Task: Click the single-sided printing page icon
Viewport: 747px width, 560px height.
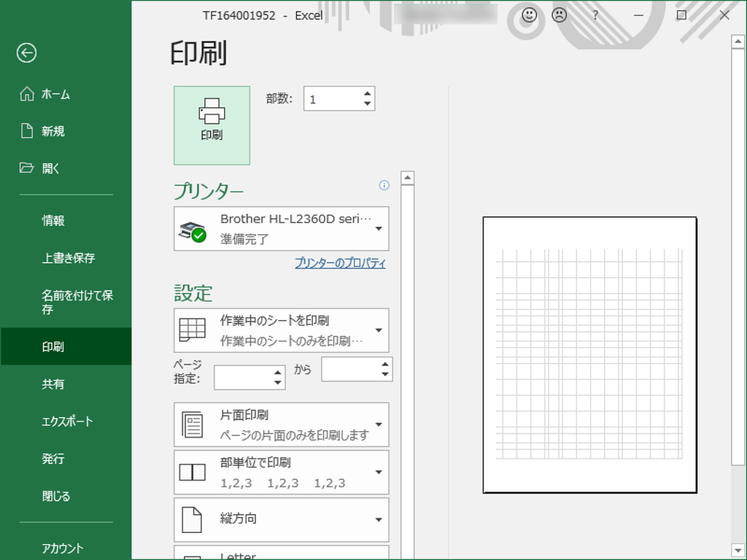Action: 193,424
